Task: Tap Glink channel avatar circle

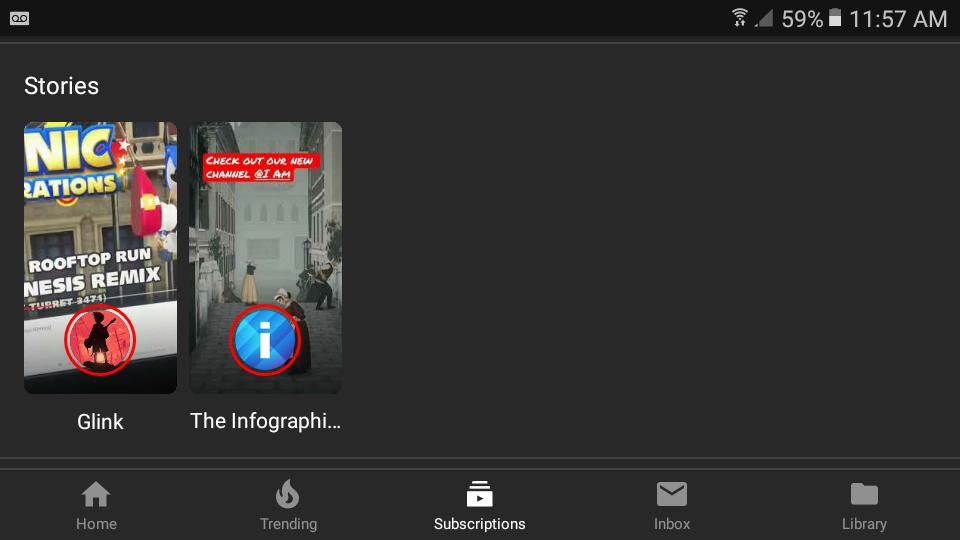Action: (x=100, y=340)
